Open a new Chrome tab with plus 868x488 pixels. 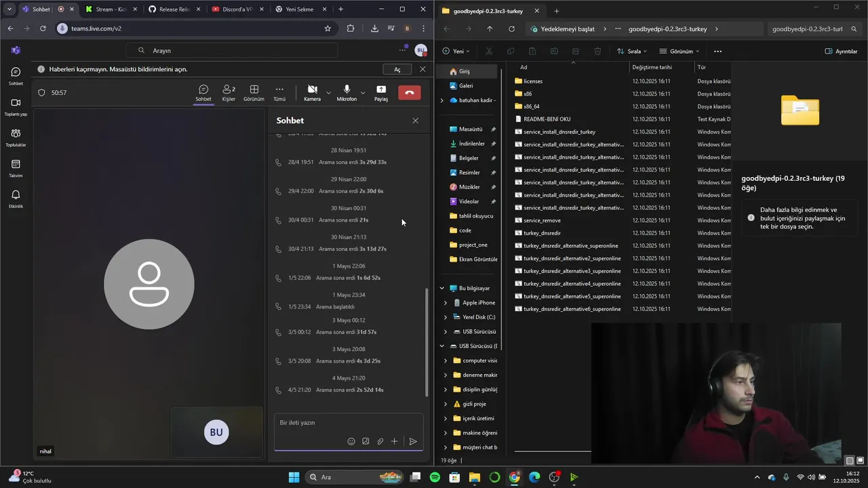(x=340, y=9)
